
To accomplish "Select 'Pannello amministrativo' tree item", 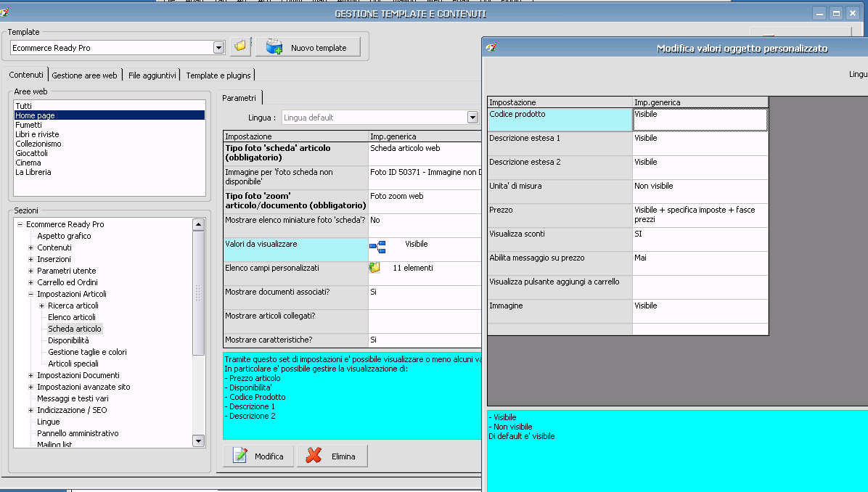I will tap(78, 433).
